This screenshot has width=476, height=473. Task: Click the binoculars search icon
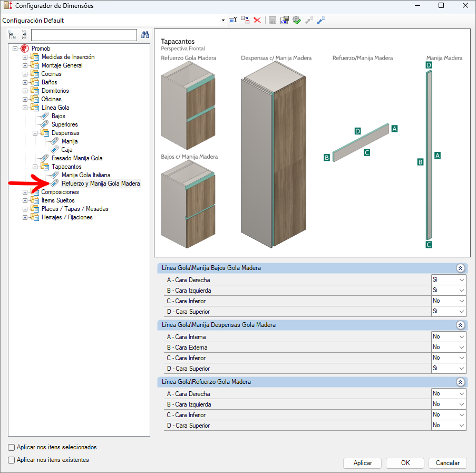tap(145, 35)
